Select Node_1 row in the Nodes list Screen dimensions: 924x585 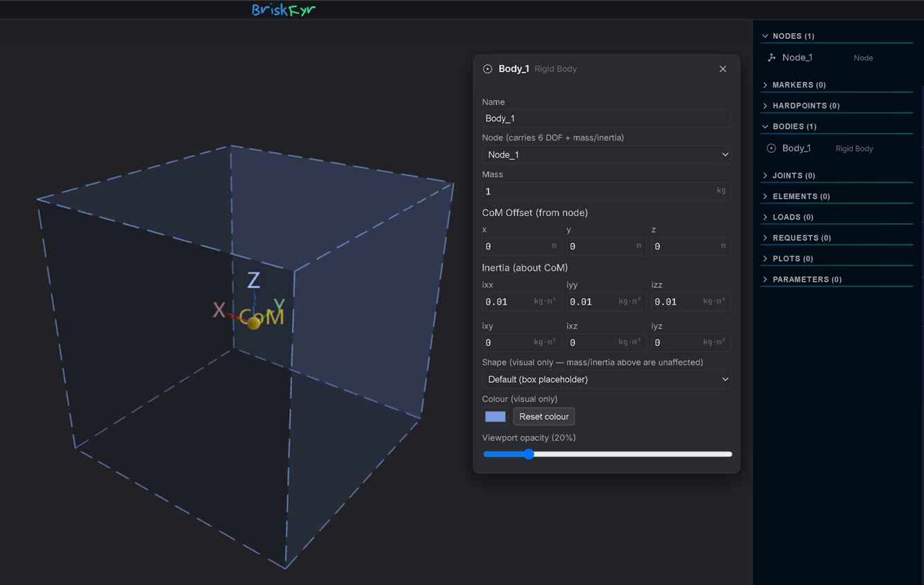(x=836, y=57)
